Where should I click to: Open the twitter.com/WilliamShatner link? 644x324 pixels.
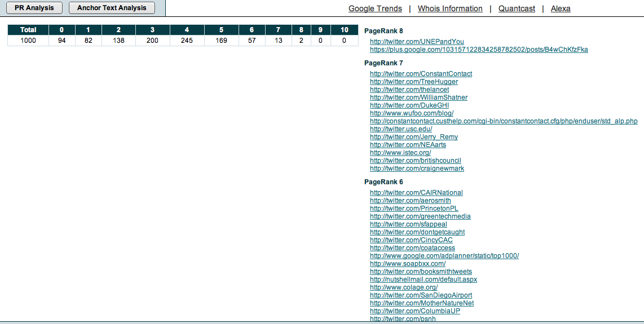(x=418, y=97)
